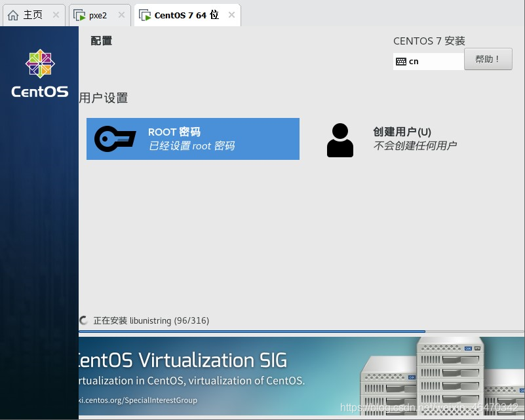Click the 用户设置 section heading
Image resolution: width=525 pixels, height=420 pixels.
coord(104,98)
